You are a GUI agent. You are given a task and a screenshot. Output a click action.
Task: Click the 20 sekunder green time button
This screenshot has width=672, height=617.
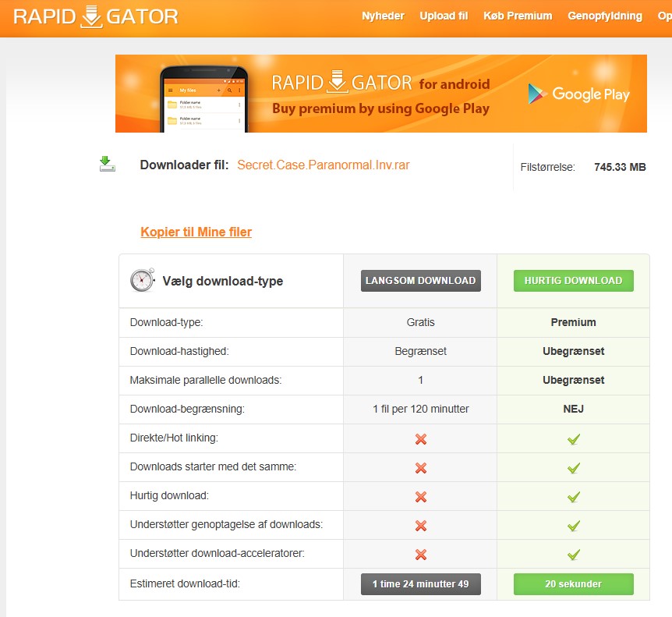[x=574, y=584]
